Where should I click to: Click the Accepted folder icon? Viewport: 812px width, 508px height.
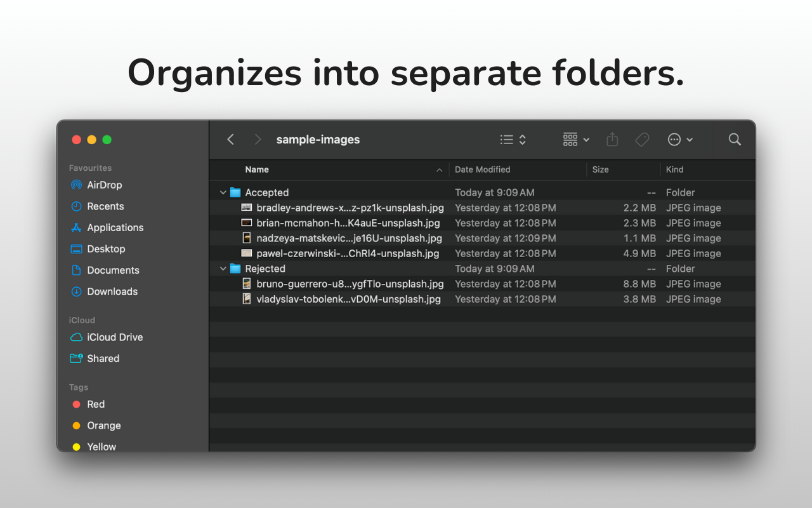(235, 192)
